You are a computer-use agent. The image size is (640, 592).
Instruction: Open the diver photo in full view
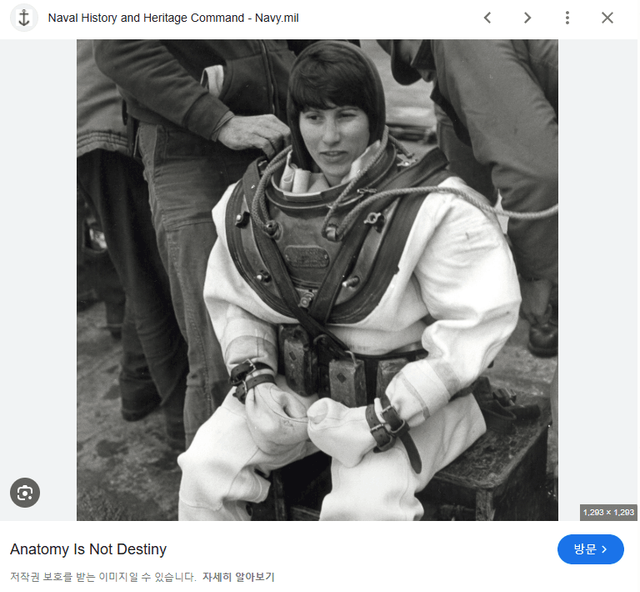click(317, 280)
